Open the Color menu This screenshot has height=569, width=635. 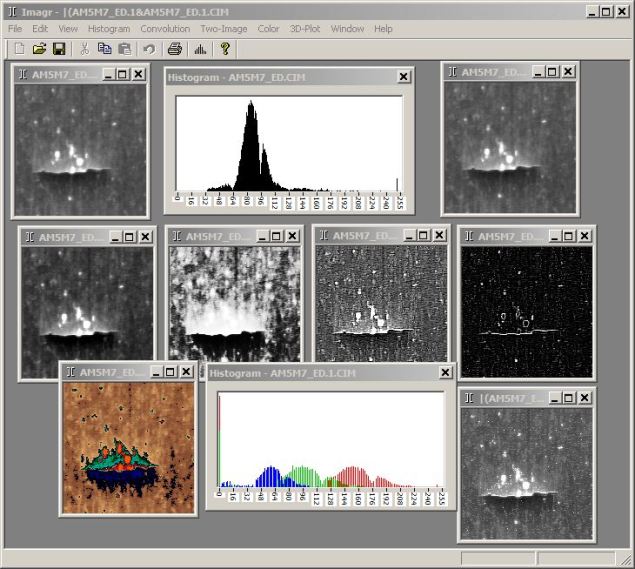(268, 29)
